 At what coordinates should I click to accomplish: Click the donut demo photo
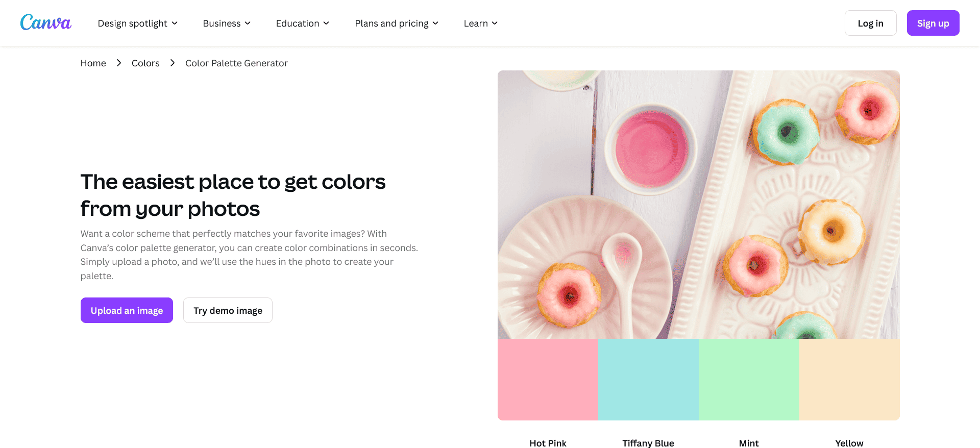click(x=699, y=204)
